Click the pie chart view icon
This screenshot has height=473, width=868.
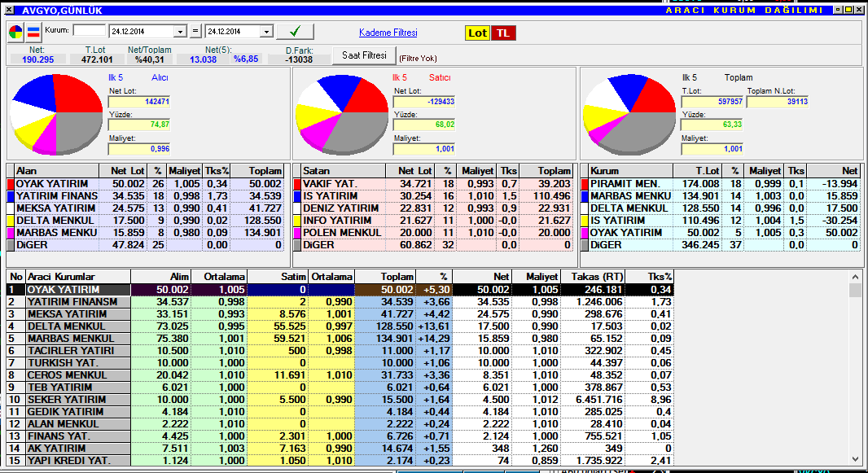tap(15, 33)
